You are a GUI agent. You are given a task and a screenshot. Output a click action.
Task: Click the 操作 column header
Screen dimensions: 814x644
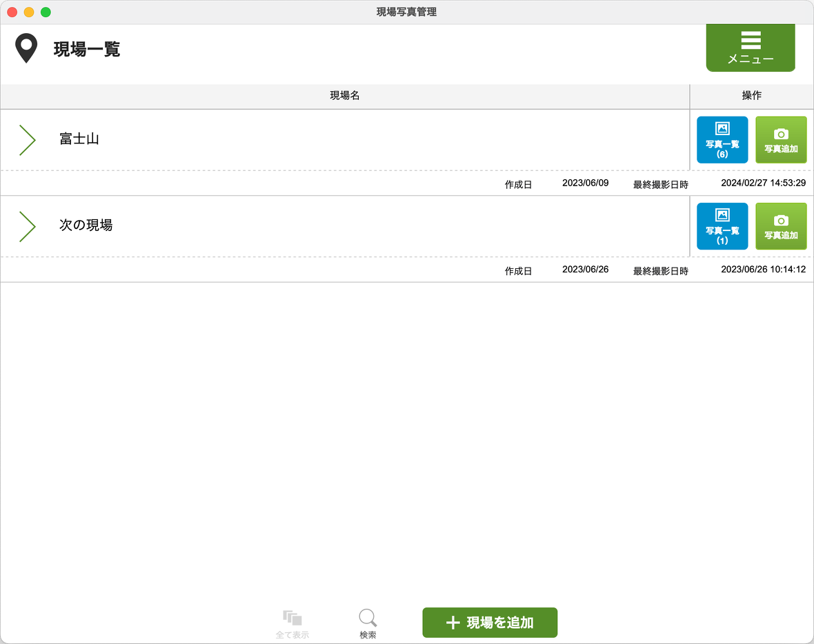point(751,96)
